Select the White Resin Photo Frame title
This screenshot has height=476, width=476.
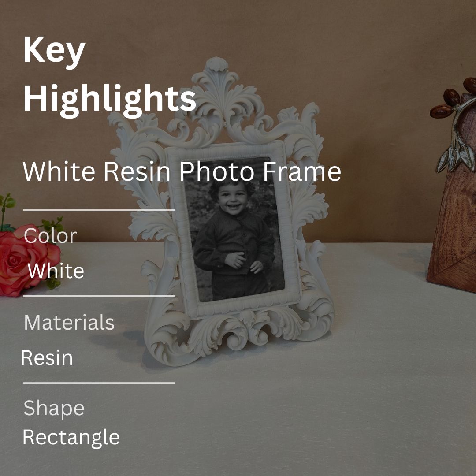point(182,171)
